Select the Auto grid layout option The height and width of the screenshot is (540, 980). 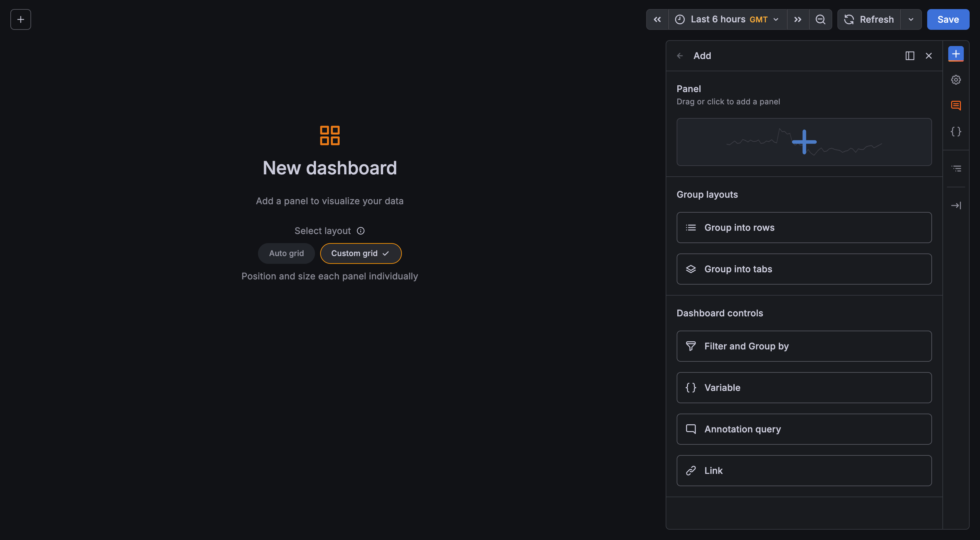(286, 253)
